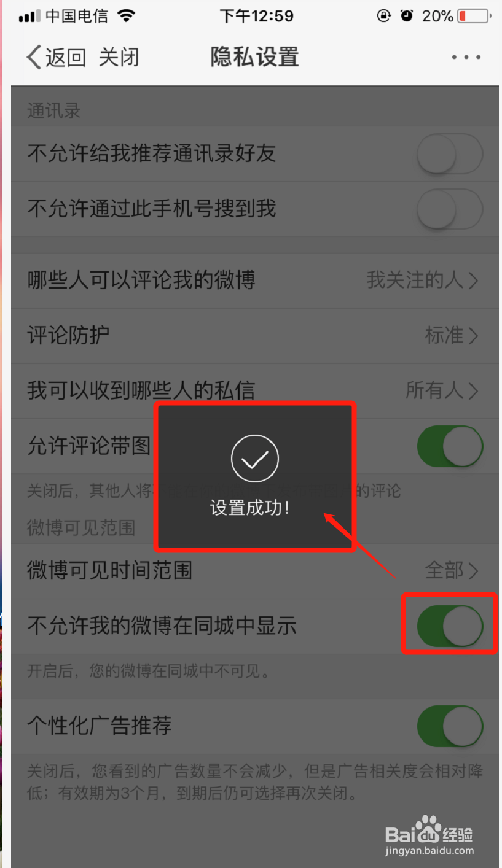
Task: Tap the alarm clock status icon
Action: [x=407, y=16]
